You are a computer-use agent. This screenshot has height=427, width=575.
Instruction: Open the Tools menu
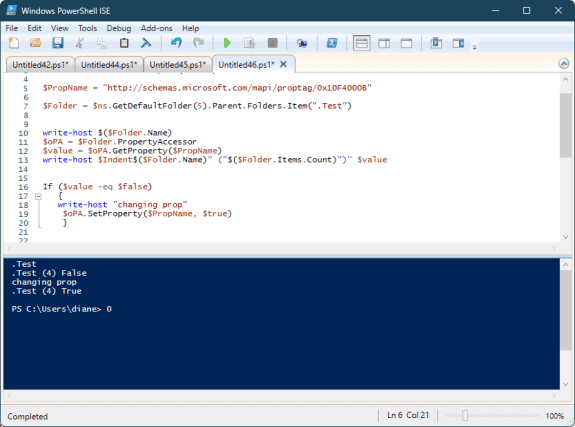[x=87, y=28]
